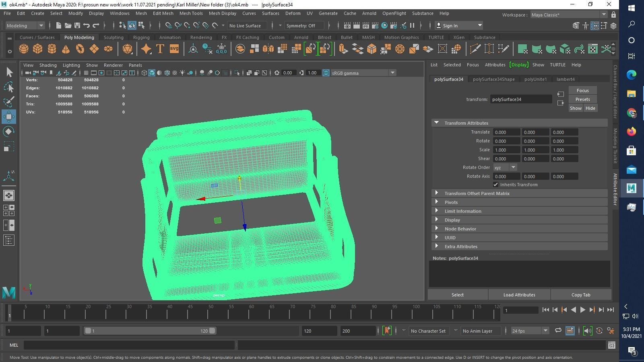
Task: Click the Select tool arrow icon
Action: coord(9,72)
